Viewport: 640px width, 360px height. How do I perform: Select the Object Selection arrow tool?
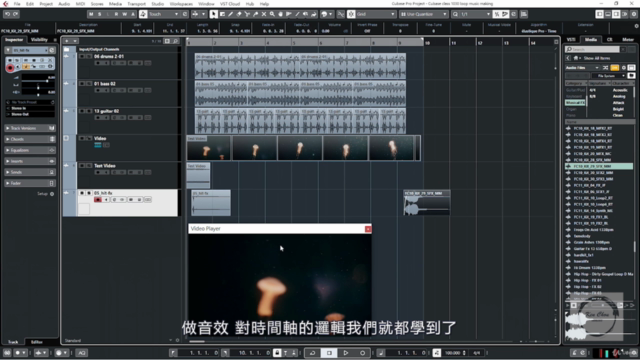click(214, 14)
